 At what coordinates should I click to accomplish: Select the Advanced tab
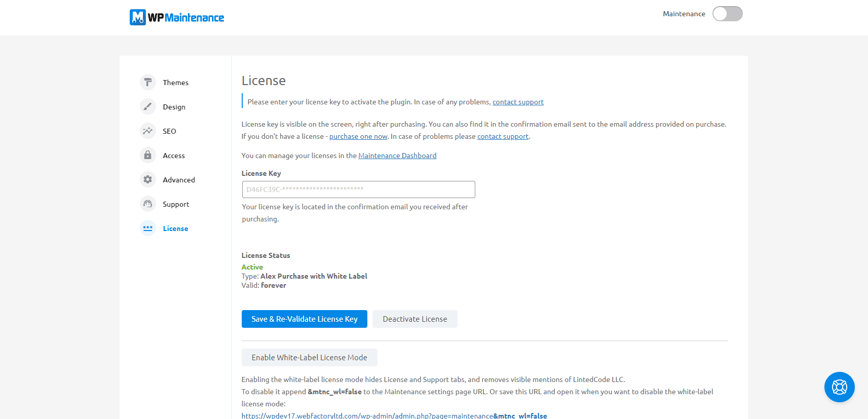(178, 180)
